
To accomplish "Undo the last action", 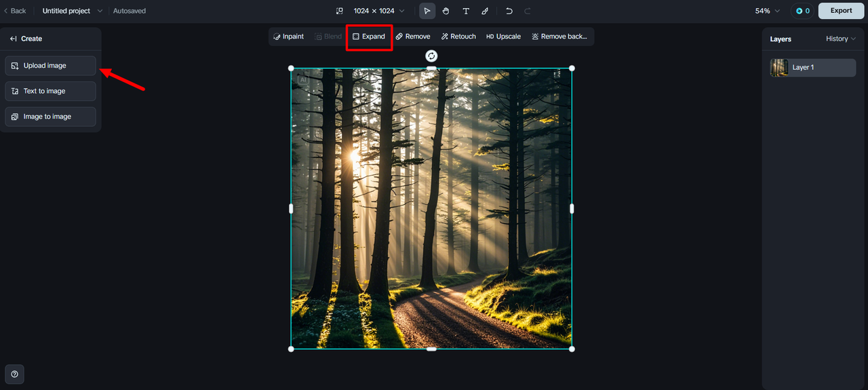I will tap(509, 11).
